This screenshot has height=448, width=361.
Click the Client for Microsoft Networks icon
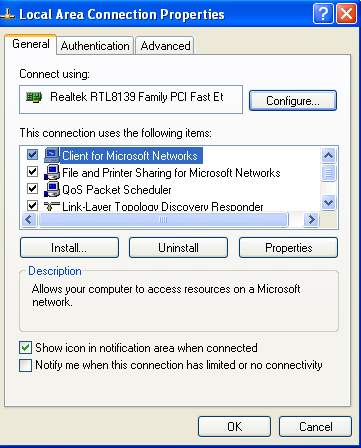click(52, 155)
